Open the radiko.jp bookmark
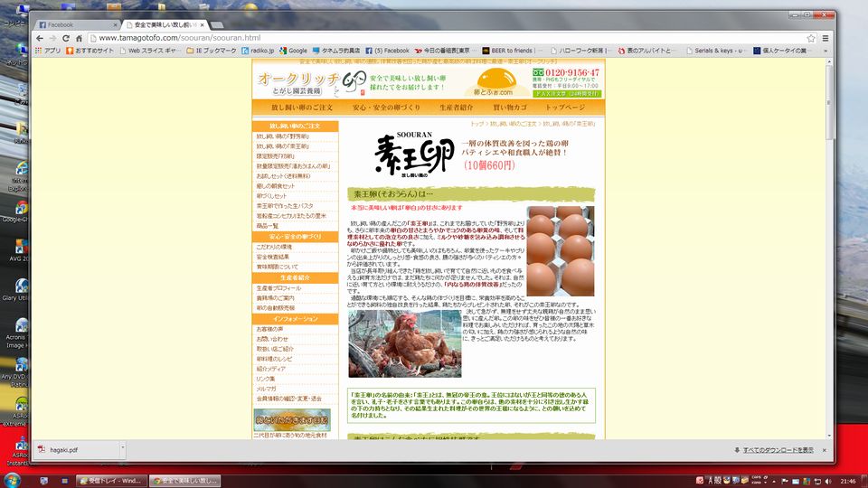 [258, 51]
